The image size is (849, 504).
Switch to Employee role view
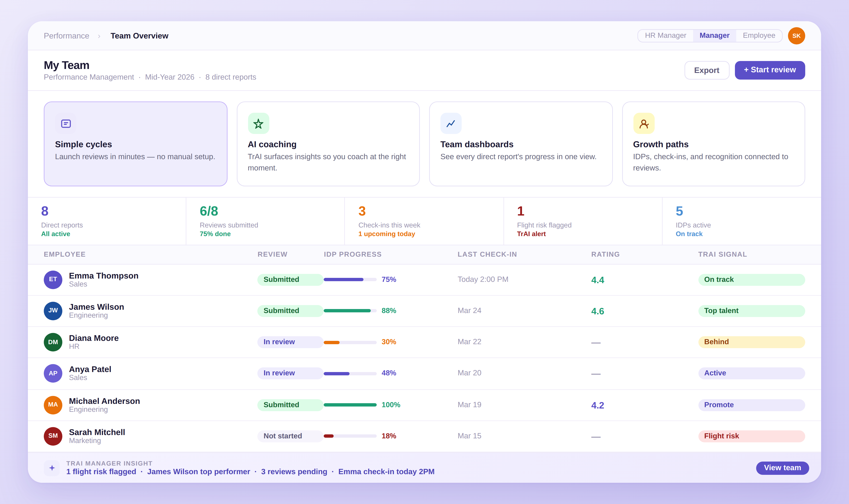pos(759,36)
